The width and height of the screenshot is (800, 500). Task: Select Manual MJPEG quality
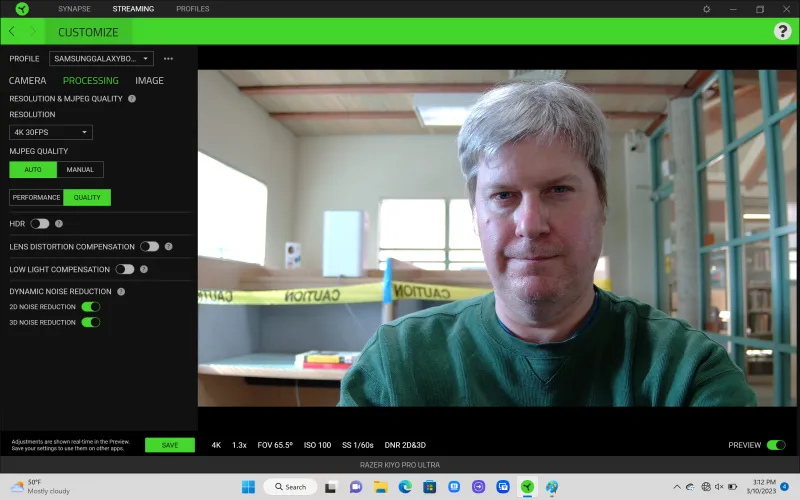click(x=80, y=170)
